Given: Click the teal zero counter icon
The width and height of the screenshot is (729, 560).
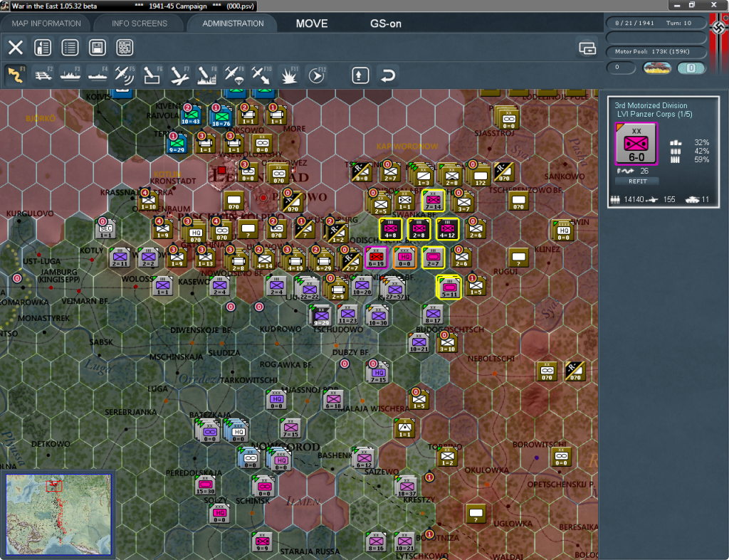Looking at the screenshot, I should pyautogui.click(x=691, y=68).
